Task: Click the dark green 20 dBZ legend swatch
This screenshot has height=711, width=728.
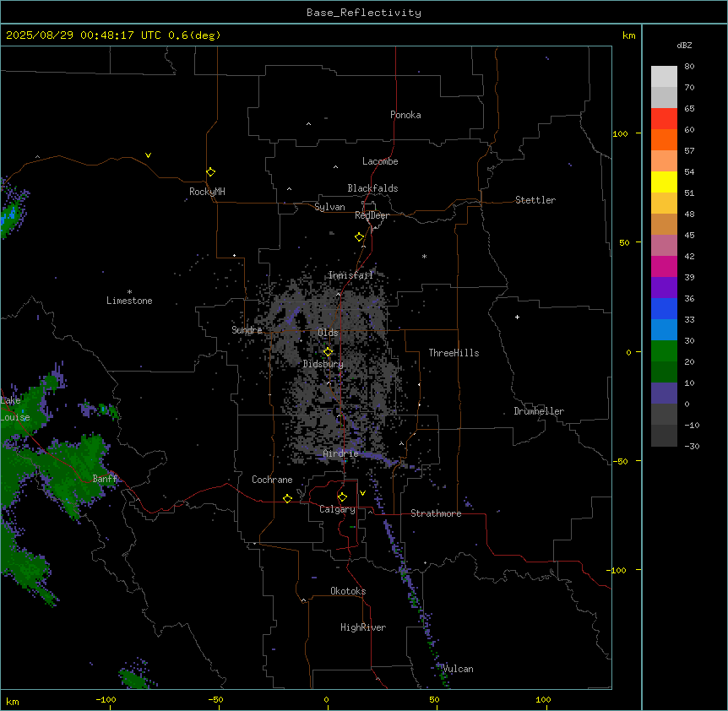Action: (664, 372)
